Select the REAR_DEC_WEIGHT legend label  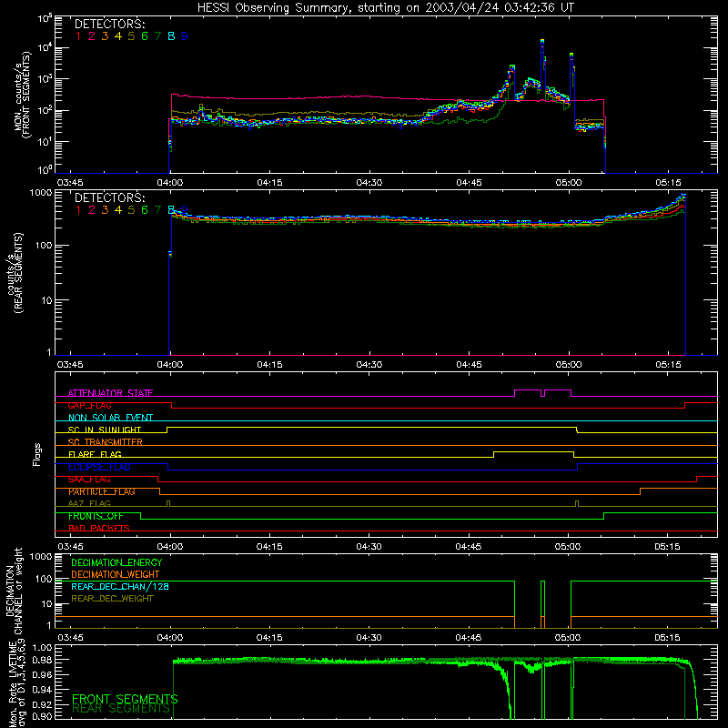112,599
